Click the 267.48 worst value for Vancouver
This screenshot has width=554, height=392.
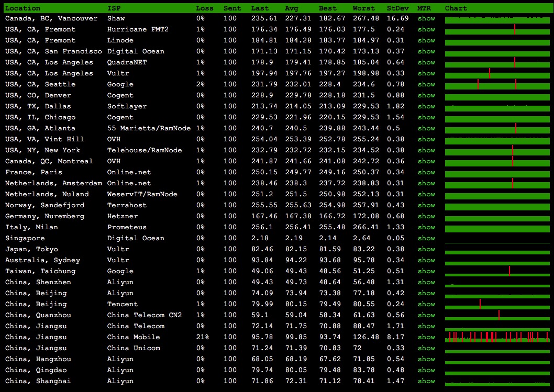pyautogui.click(x=365, y=18)
